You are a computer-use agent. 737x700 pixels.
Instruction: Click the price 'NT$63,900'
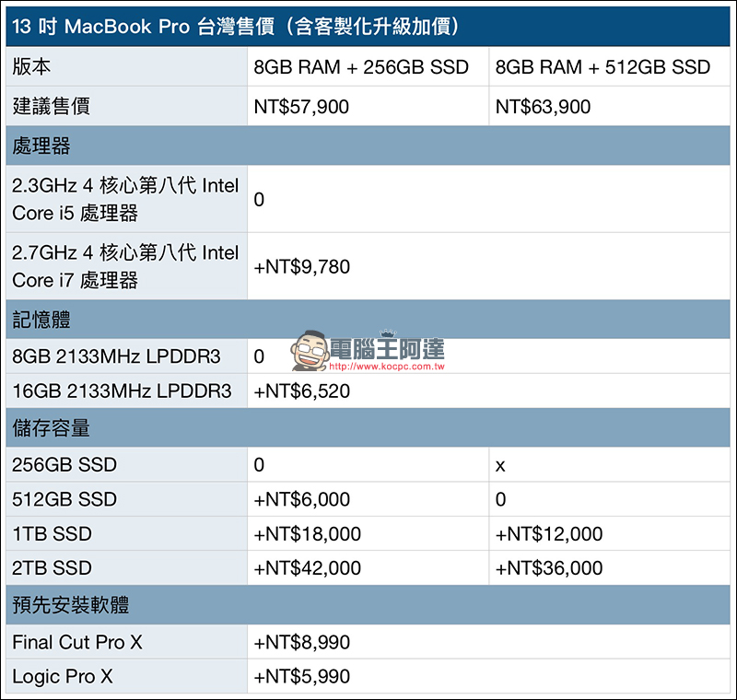pos(543,107)
